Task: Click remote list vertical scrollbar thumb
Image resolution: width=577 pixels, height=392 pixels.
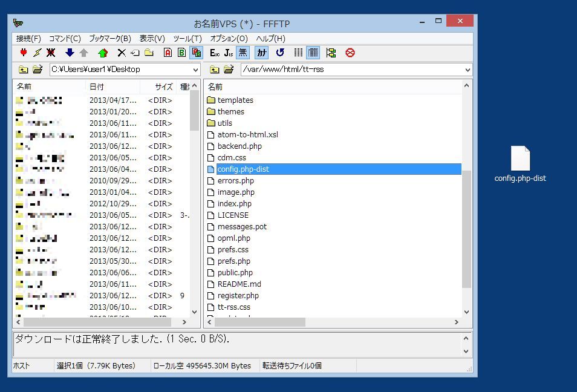Action: (466, 229)
